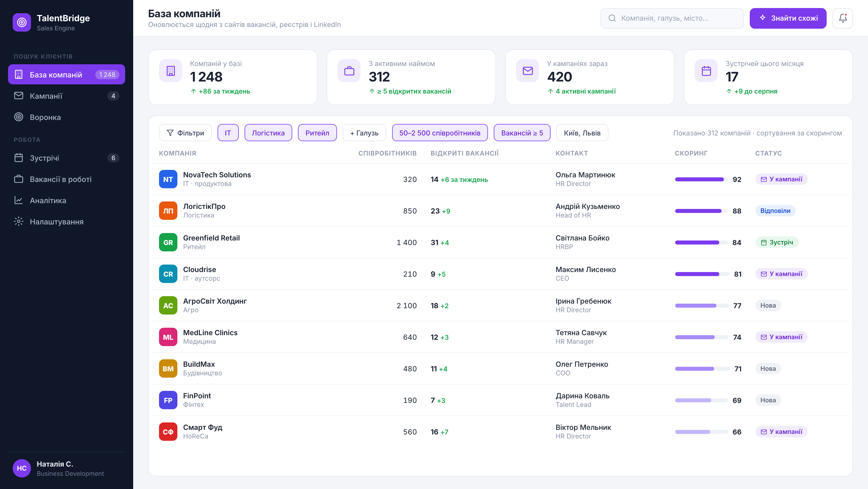Image resolution: width=868 pixels, height=489 pixels.
Task: Open Налаштування in the sidebar
Action: 66,222
